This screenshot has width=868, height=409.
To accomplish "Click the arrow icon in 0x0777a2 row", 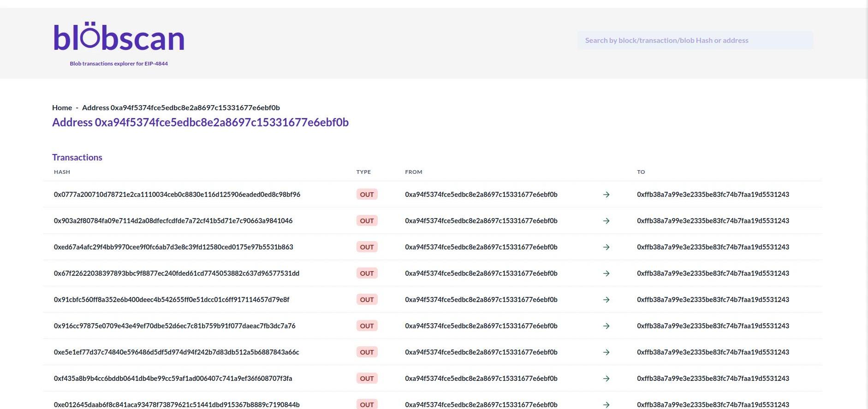I will 606,195.
